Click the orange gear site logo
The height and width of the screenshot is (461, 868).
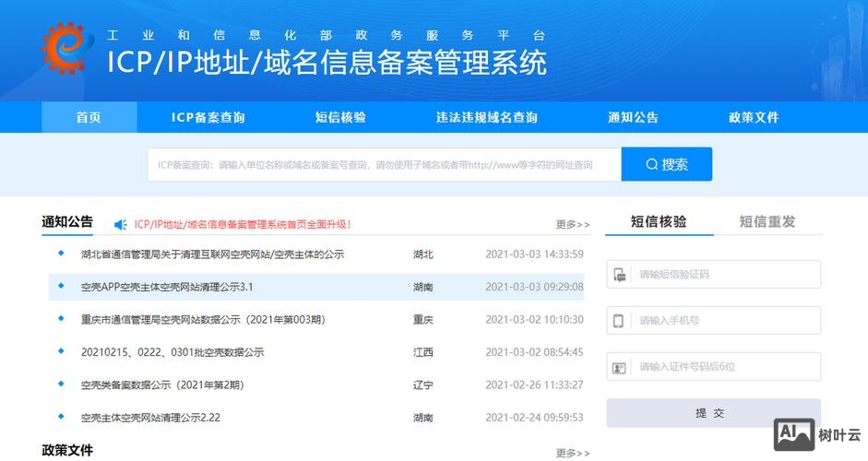pos(67,48)
